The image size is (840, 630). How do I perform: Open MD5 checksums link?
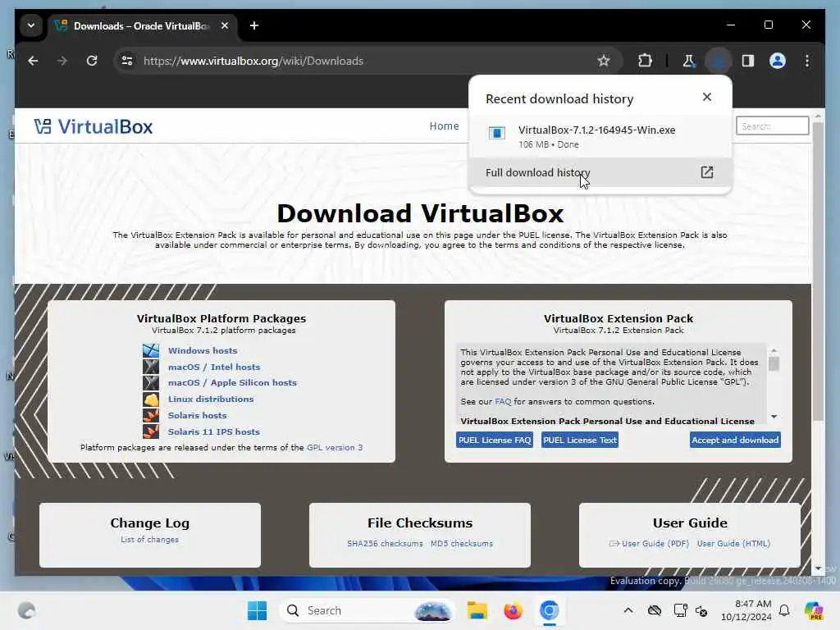click(462, 543)
